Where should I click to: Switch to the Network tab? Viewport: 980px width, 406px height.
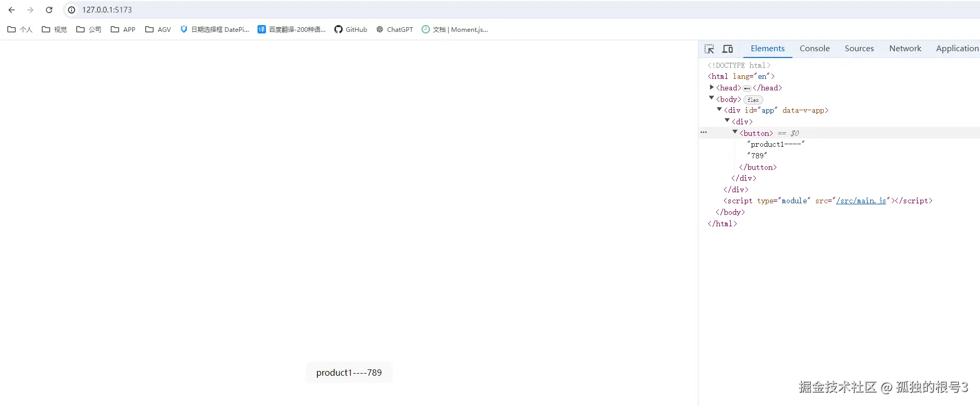coord(905,49)
